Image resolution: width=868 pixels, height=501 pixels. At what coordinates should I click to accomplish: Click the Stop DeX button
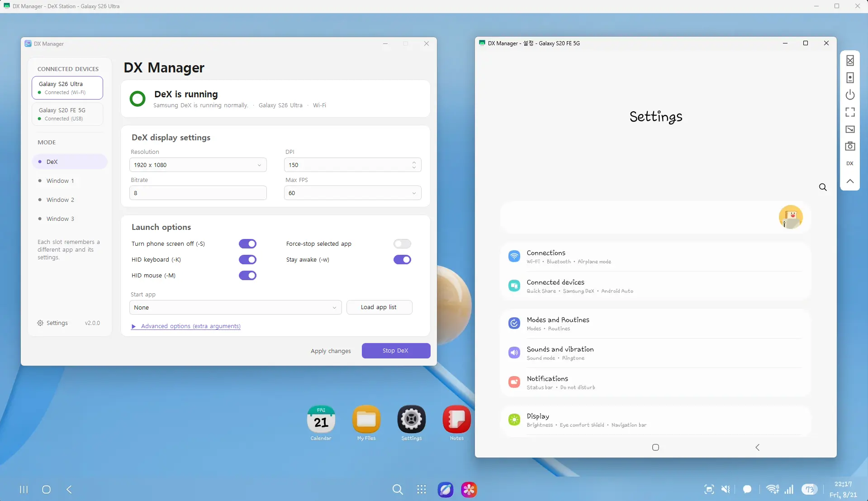pos(396,351)
